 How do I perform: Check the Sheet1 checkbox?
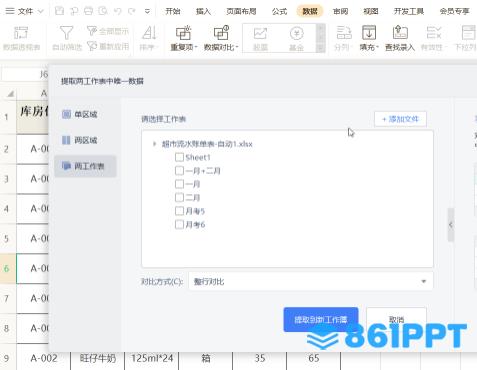(x=179, y=157)
